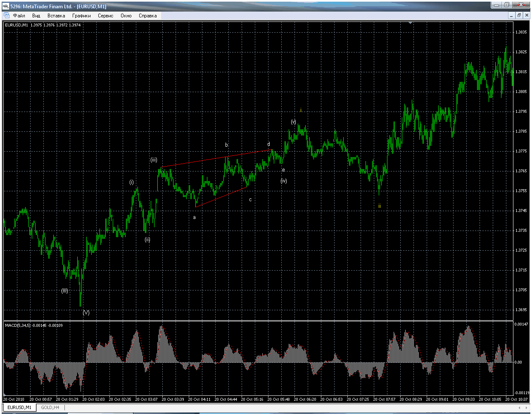Screen dimensions: 532x414
Task: Select the wave label (III) near the low
Action: tap(65, 290)
